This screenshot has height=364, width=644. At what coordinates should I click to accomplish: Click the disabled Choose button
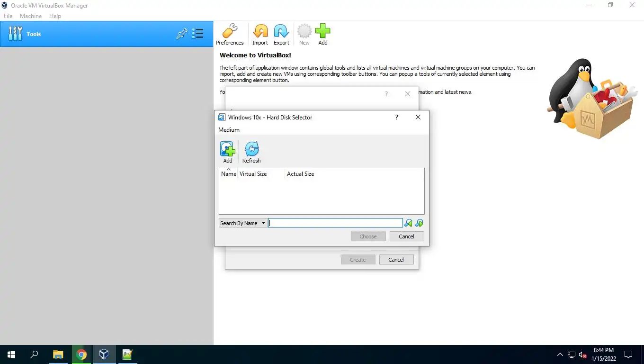pos(368,236)
